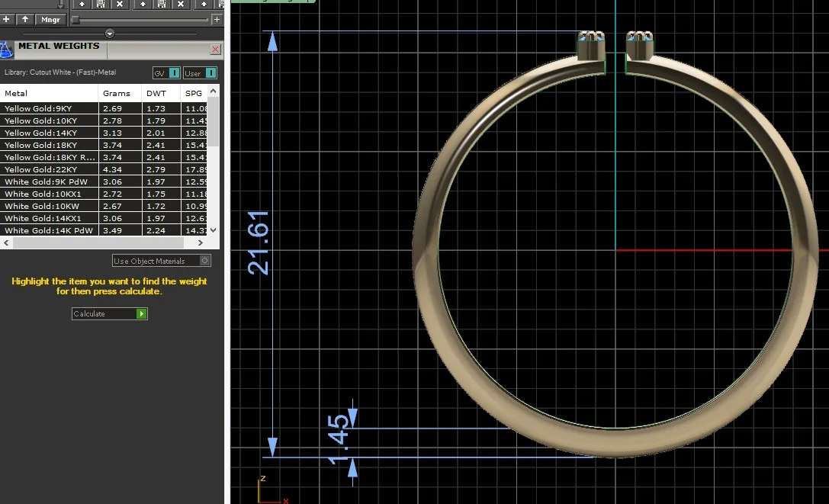Click the 21.61 height dimension in viewport
Screen dimensions: 829x504
point(258,242)
